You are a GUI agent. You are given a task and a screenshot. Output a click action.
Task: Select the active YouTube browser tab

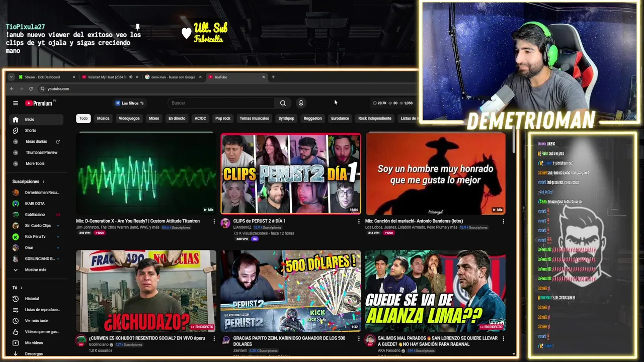click(236, 77)
